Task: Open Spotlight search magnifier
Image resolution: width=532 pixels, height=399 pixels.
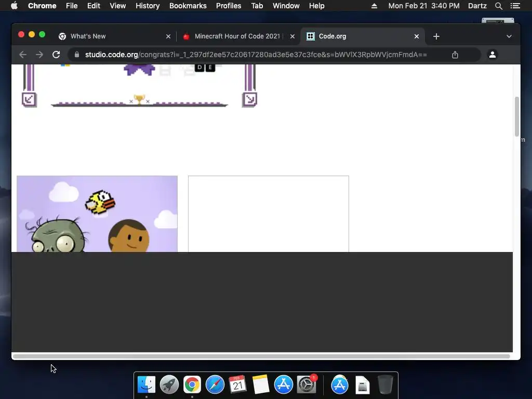Action: click(498, 6)
